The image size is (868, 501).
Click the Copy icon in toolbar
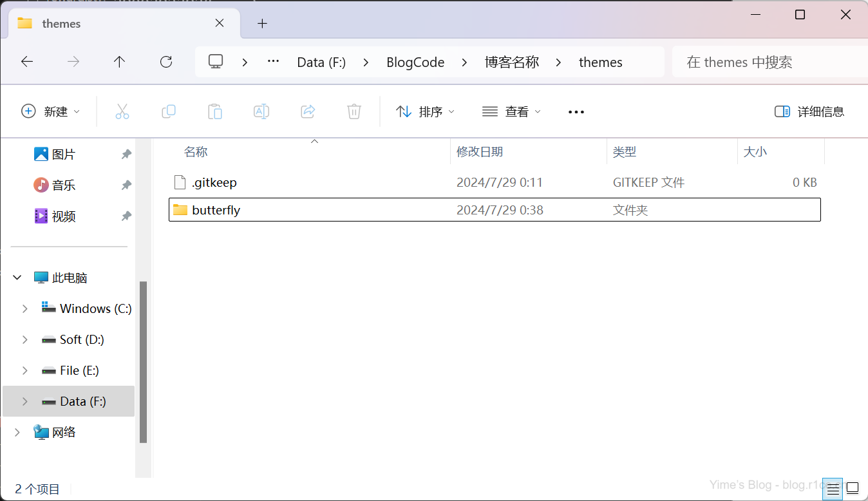point(169,111)
